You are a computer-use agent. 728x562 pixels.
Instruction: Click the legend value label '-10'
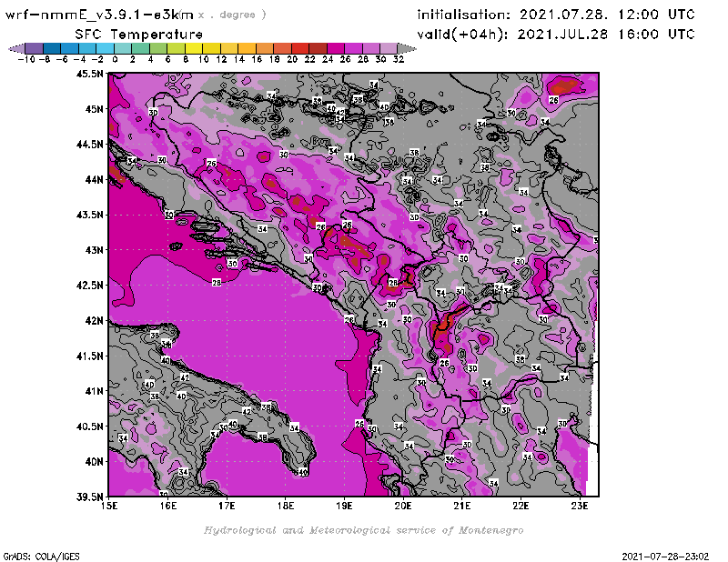click(26, 59)
